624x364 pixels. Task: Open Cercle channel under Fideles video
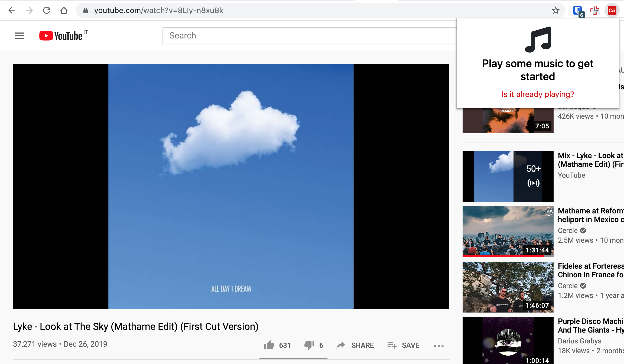pos(568,286)
